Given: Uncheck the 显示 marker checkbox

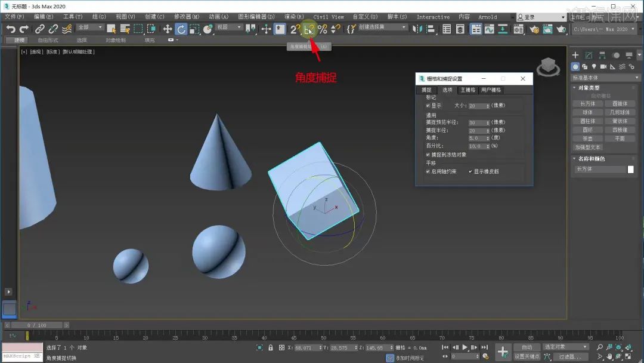Looking at the screenshot, I should (428, 106).
